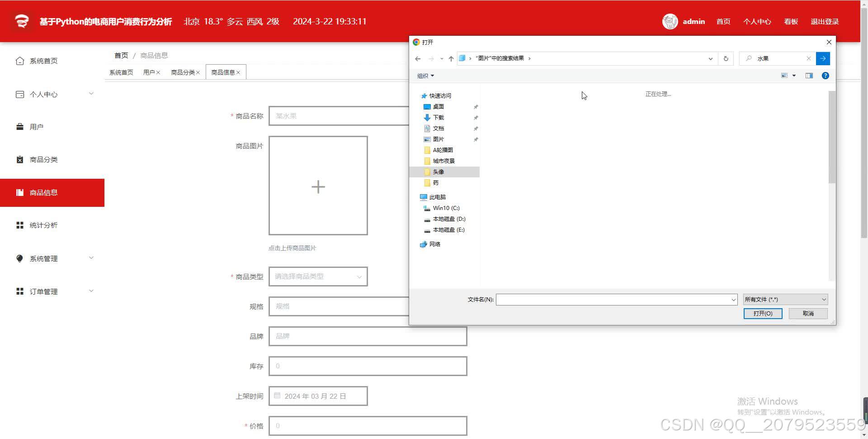Open the recent locations dropdown arrow
This screenshot has width=868, height=439.
point(442,58)
